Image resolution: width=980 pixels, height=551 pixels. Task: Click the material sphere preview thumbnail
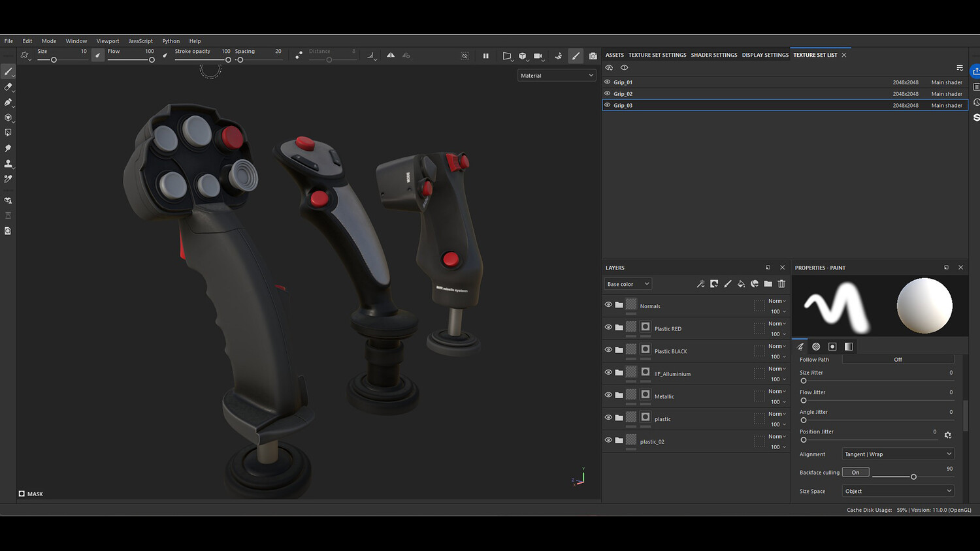pyautogui.click(x=924, y=306)
